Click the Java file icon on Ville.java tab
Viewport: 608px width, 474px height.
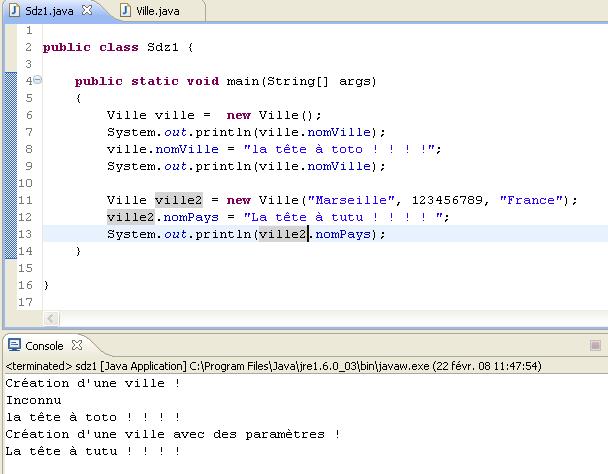[125, 10]
